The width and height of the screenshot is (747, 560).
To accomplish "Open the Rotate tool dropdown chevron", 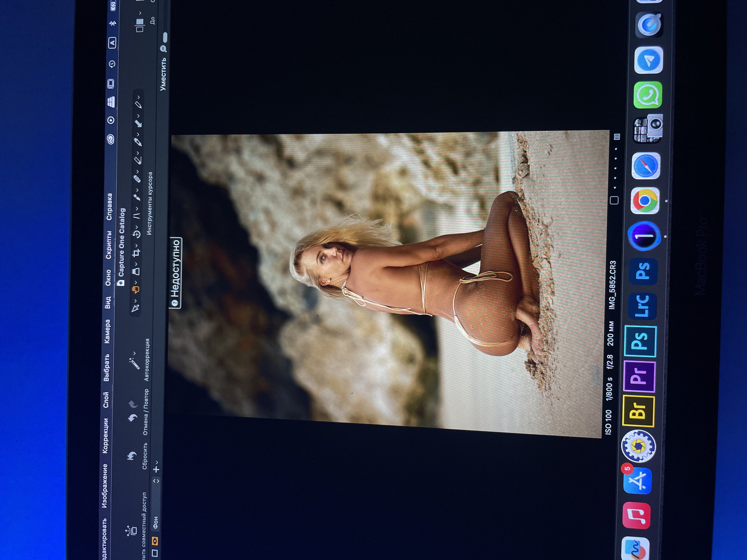I will pos(137,227).
